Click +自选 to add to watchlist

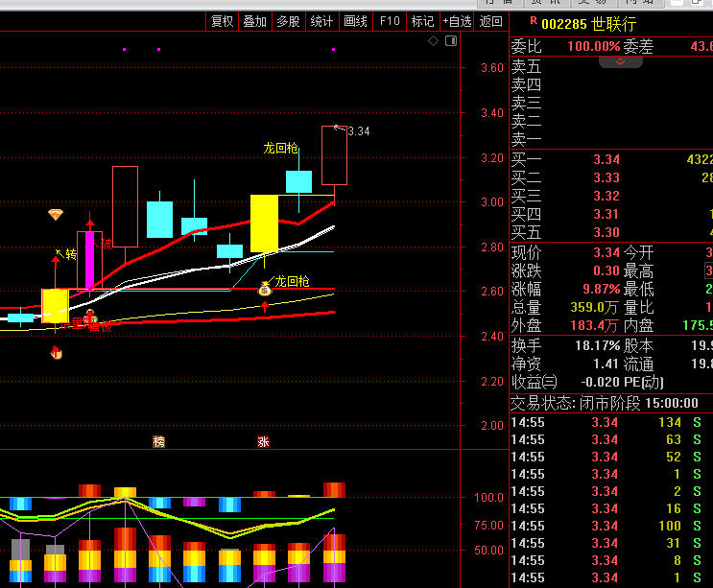point(456,21)
